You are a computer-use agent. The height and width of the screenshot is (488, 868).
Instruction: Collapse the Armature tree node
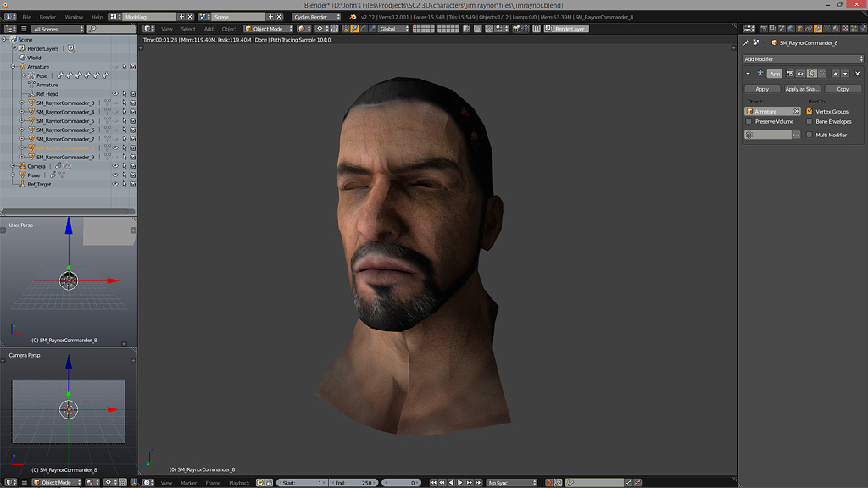14,66
